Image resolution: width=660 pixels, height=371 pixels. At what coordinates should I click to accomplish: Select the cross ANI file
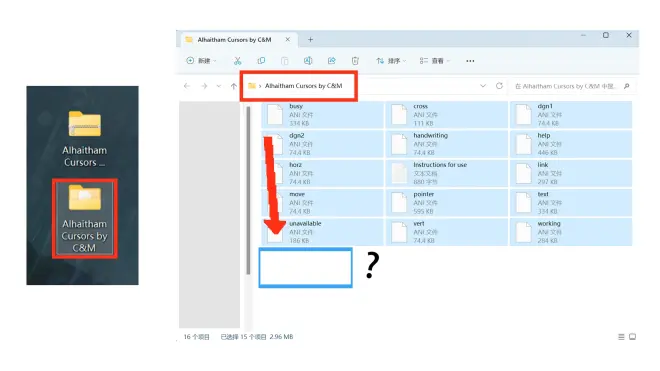(x=447, y=115)
